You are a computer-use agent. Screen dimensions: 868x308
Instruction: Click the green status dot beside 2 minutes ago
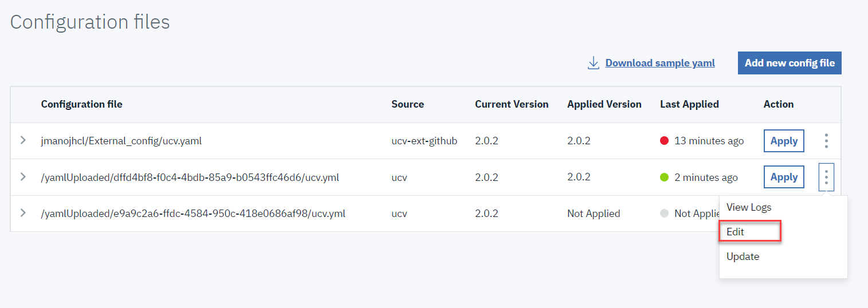(x=665, y=177)
